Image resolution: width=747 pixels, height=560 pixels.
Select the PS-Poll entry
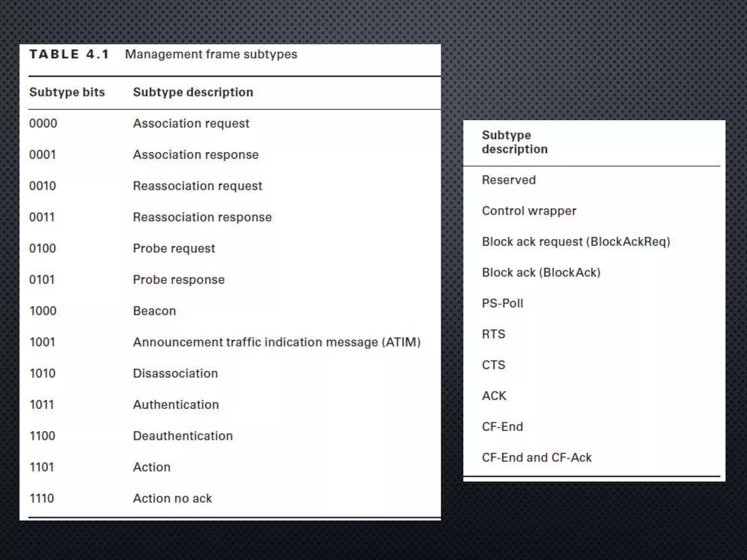(x=502, y=303)
